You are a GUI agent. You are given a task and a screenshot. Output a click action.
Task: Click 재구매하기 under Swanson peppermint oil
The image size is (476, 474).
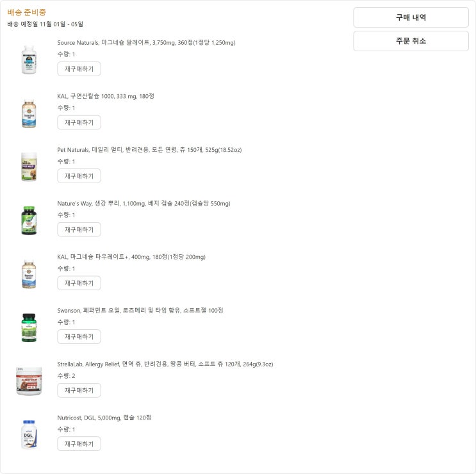79,337
